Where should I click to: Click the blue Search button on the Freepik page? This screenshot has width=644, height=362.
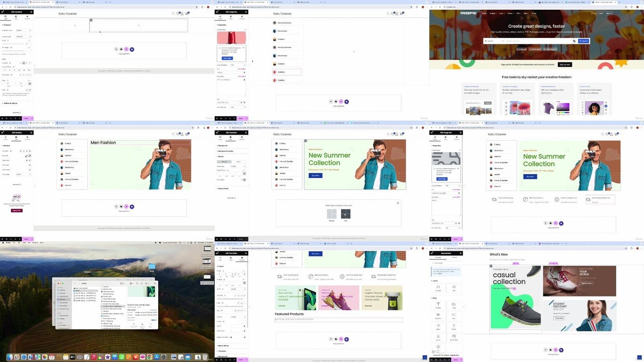point(584,41)
